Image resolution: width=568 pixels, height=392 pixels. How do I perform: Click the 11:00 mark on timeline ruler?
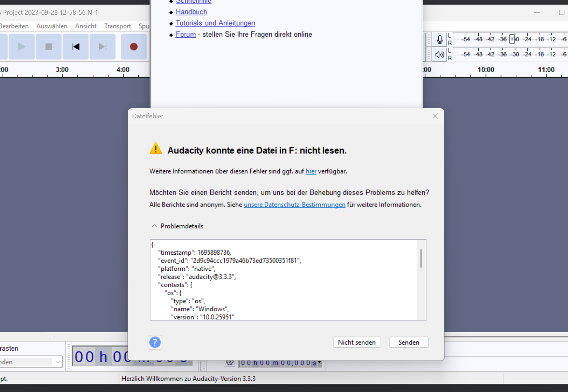click(x=546, y=70)
